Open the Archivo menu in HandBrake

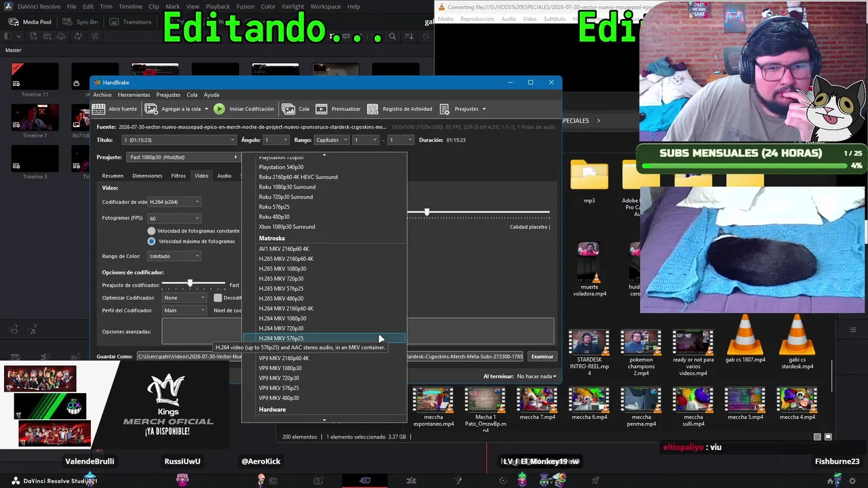click(102, 95)
